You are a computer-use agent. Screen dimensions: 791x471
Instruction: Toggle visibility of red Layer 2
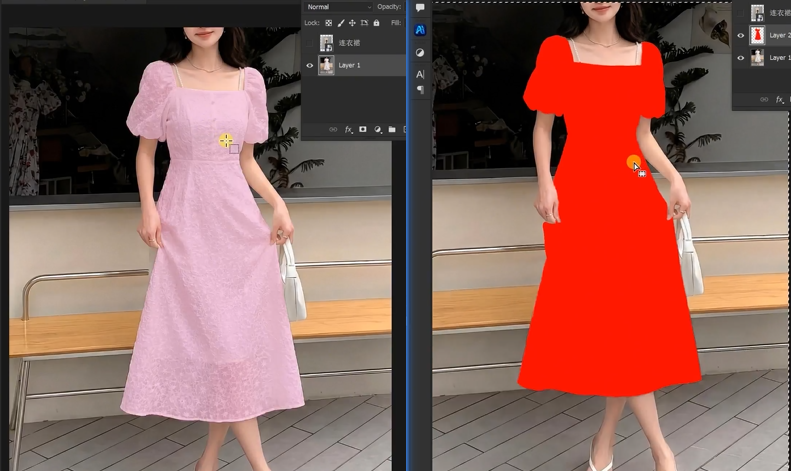click(x=741, y=35)
